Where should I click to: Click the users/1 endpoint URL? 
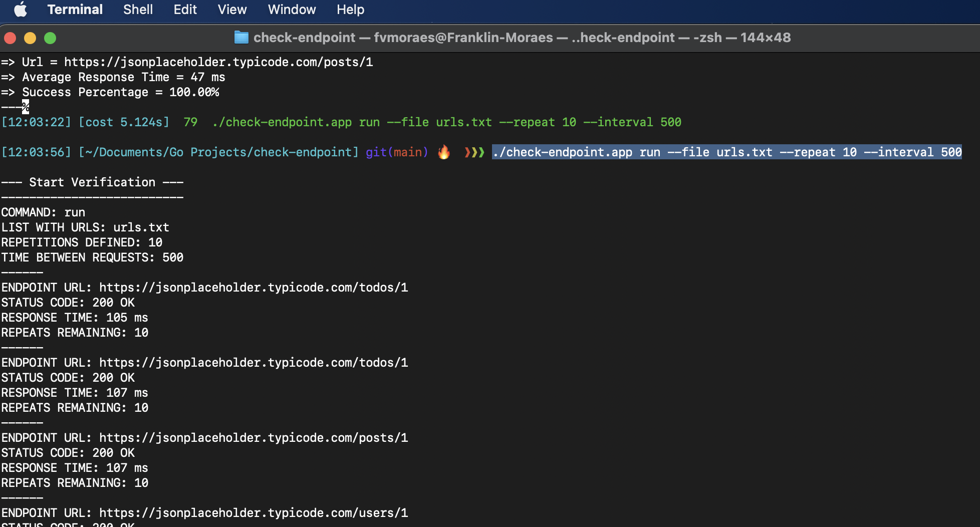point(254,513)
